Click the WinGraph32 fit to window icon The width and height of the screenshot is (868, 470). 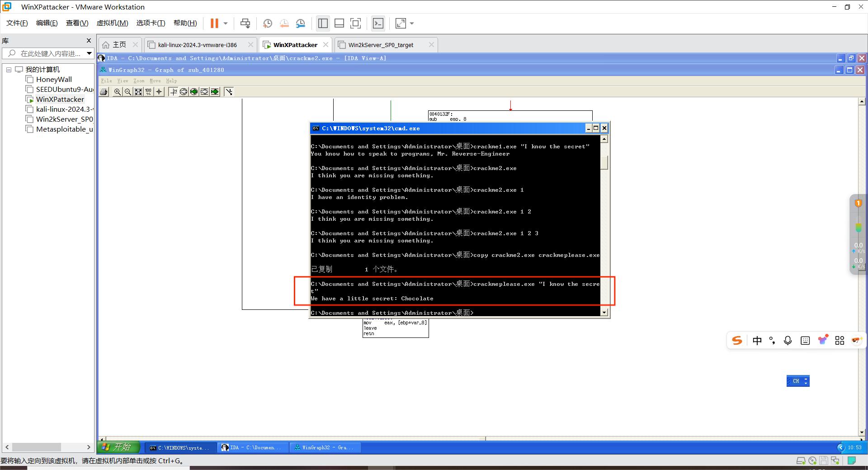click(x=138, y=92)
